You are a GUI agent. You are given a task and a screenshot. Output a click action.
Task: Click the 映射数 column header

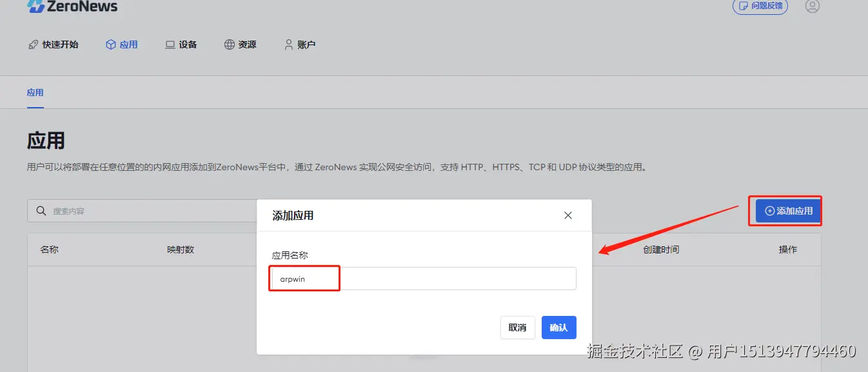coord(181,250)
